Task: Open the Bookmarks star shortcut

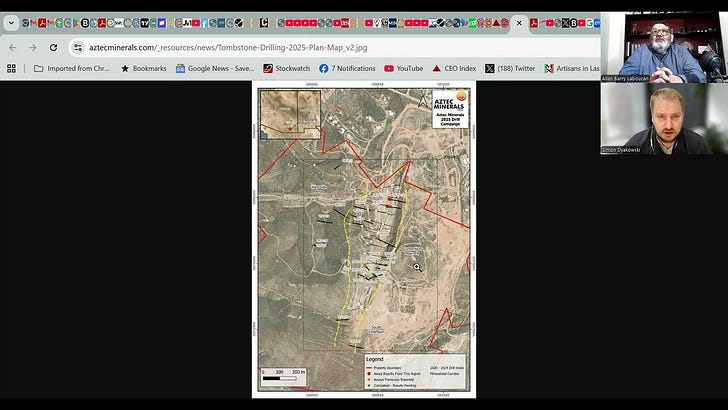Action: (x=143, y=68)
